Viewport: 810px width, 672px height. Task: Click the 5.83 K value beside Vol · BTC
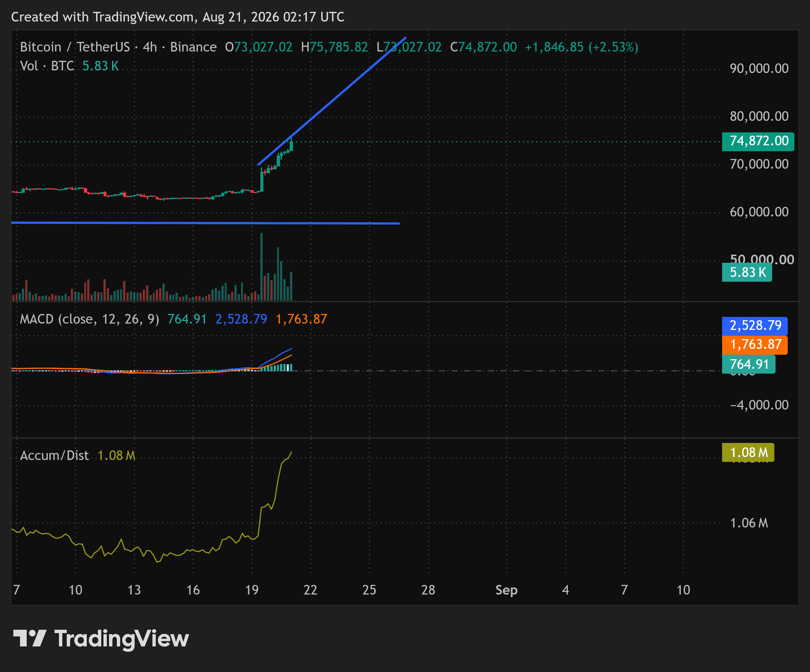(101, 66)
